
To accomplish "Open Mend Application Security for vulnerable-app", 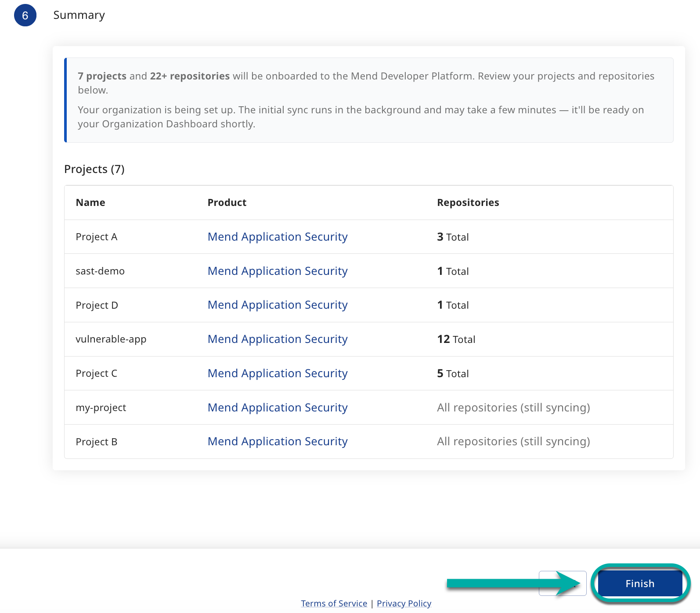I will pyautogui.click(x=278, y=339).
